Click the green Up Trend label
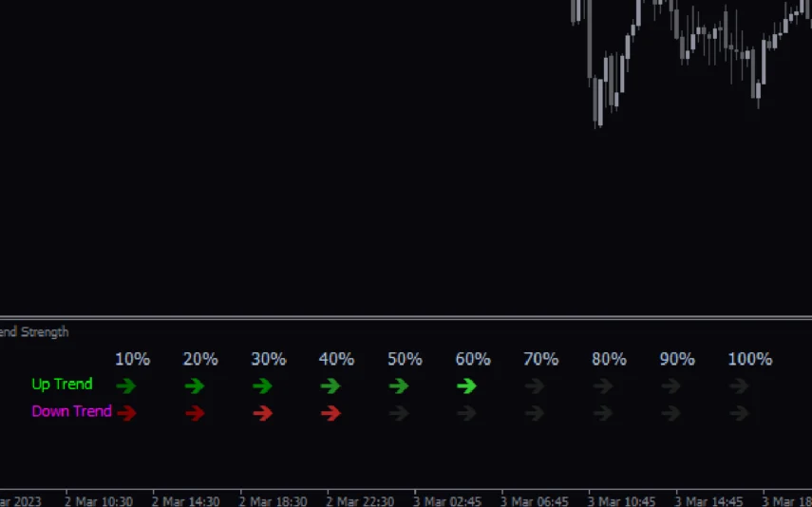This screenshot has height=507, width=812. 62,385
